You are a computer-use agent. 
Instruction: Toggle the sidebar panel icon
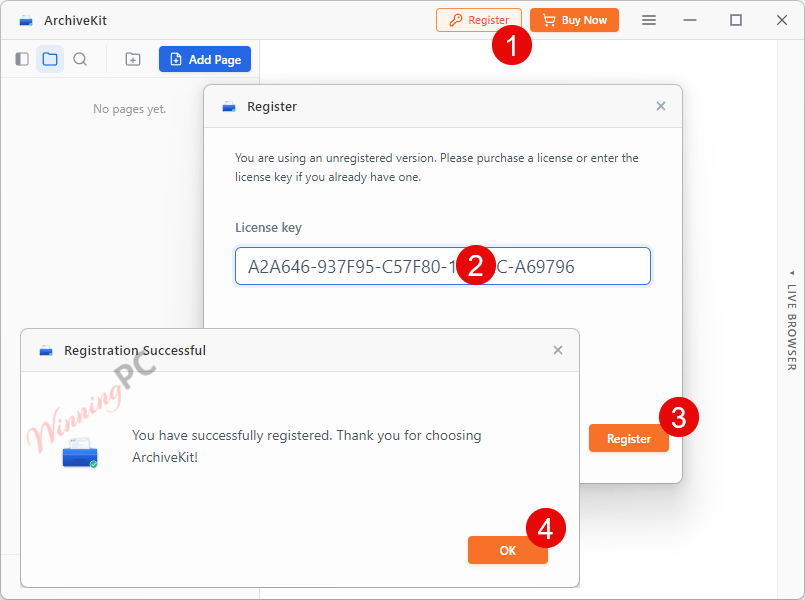click(22, 59)
